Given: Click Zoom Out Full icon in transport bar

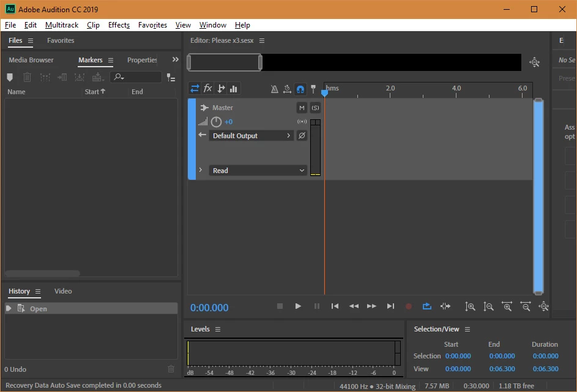Looking at the screenshot, I should 543,306.
